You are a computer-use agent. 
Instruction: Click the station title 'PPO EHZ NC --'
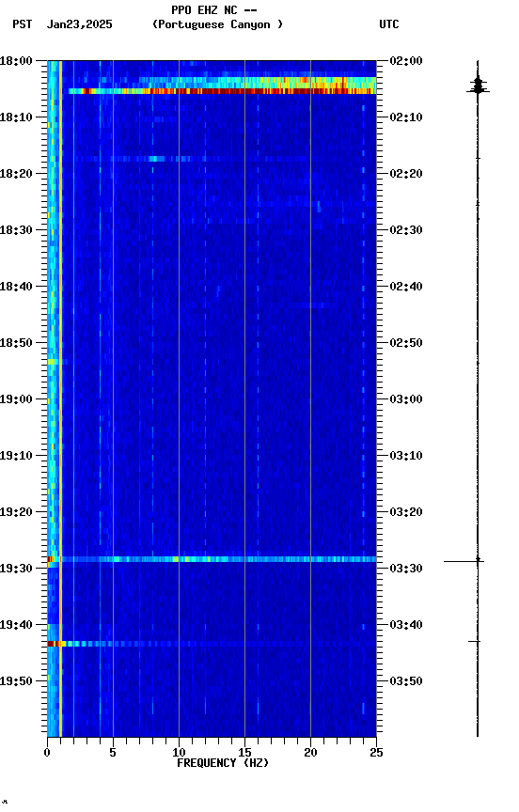tap(214, 9)
